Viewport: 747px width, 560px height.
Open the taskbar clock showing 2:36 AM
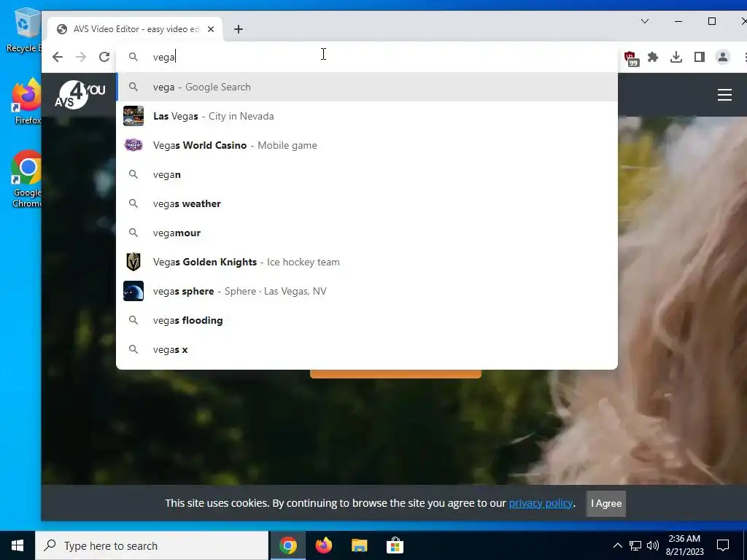point(684,545)
